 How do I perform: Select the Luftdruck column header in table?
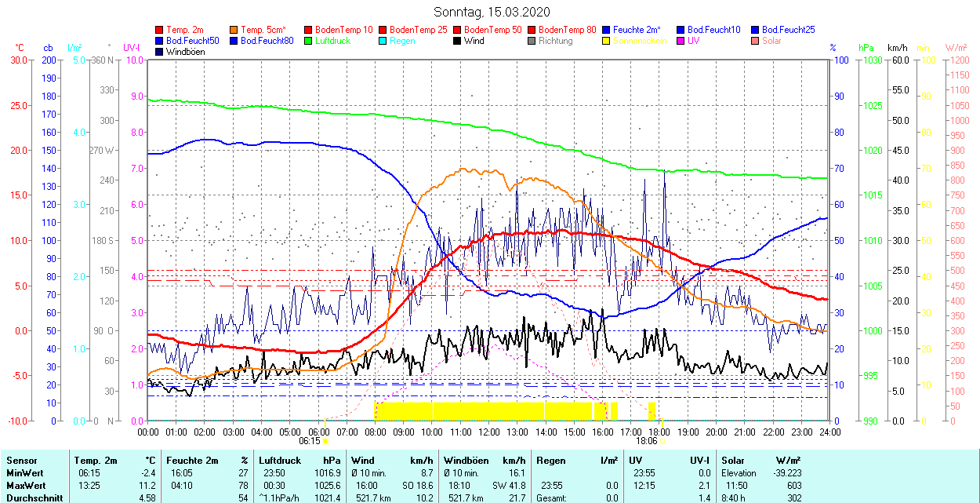278,461
